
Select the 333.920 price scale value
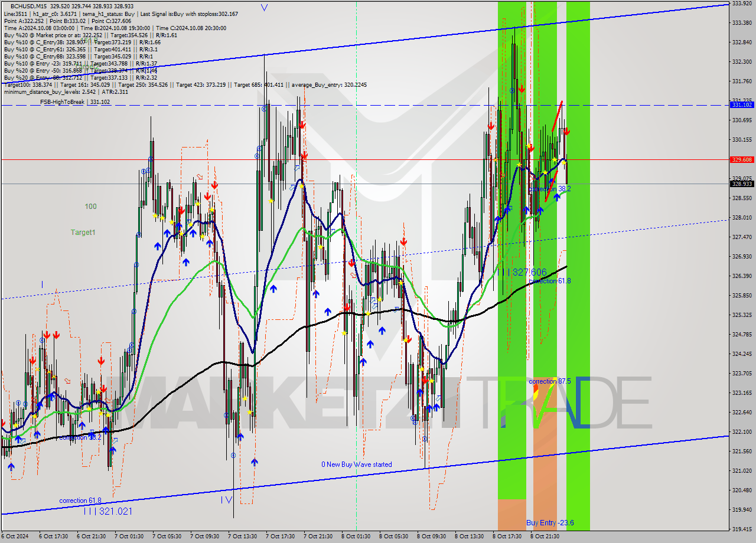coord(742,3)
